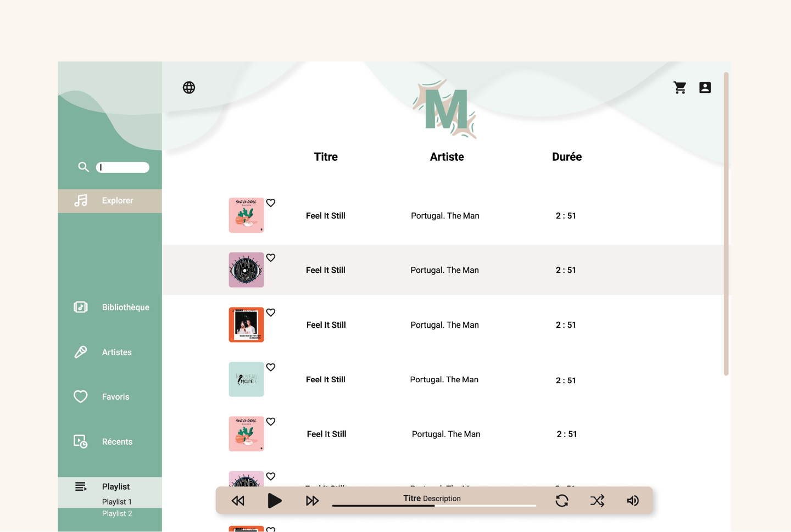Screen dimensions: 791x532
Task: Sort by the Artiste column header
Action: coord(447,157)
